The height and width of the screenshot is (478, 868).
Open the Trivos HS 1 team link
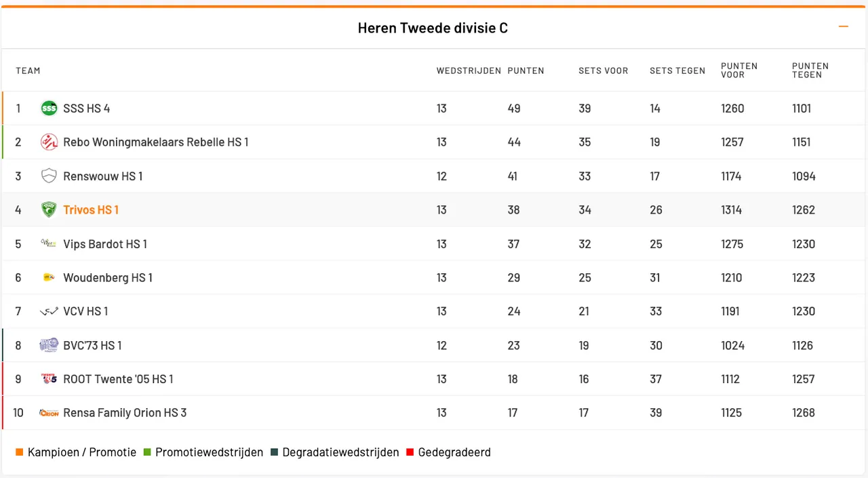(91, 210)
